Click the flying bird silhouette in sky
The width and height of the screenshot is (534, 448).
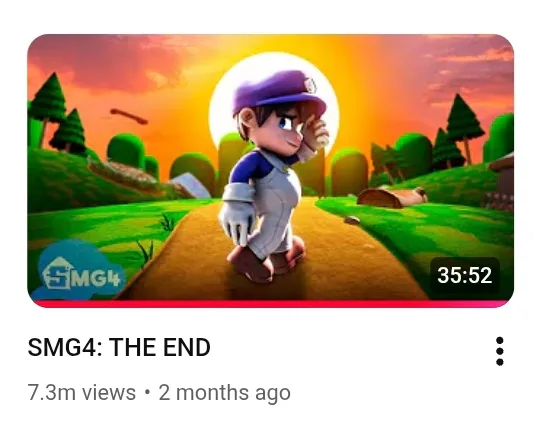[x=129, y=116]
